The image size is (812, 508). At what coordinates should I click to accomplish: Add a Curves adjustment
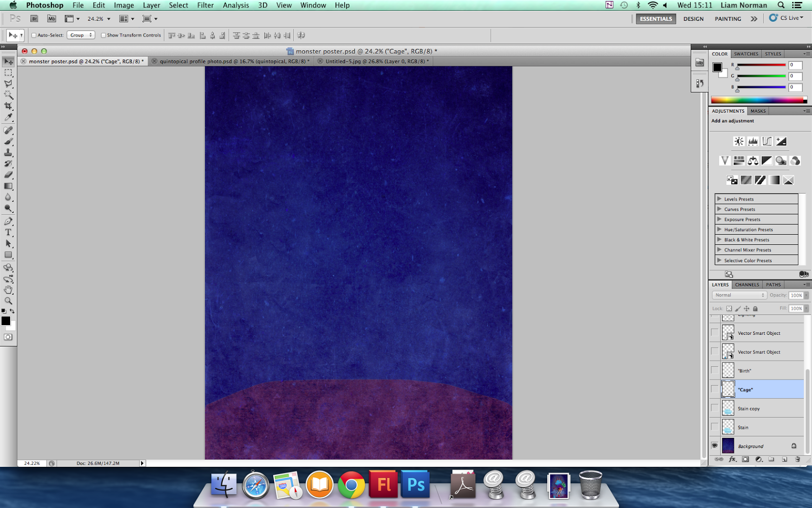767,141
